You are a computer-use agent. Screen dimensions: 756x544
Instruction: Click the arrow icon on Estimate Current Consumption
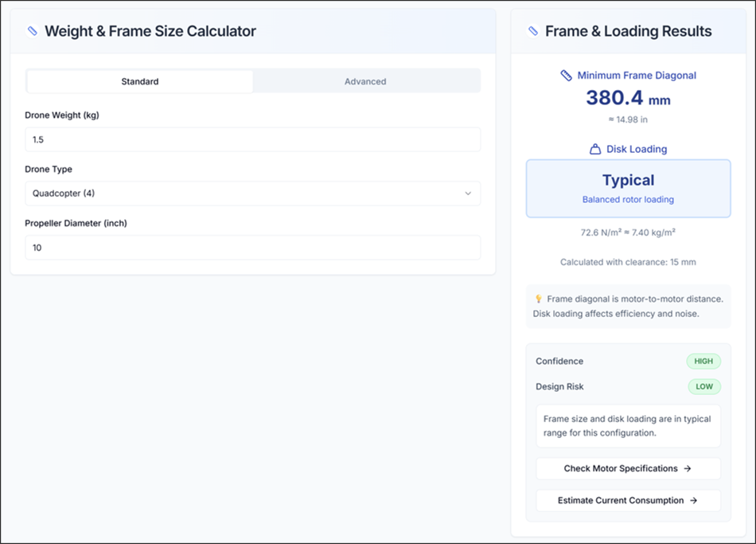(694, 500)
